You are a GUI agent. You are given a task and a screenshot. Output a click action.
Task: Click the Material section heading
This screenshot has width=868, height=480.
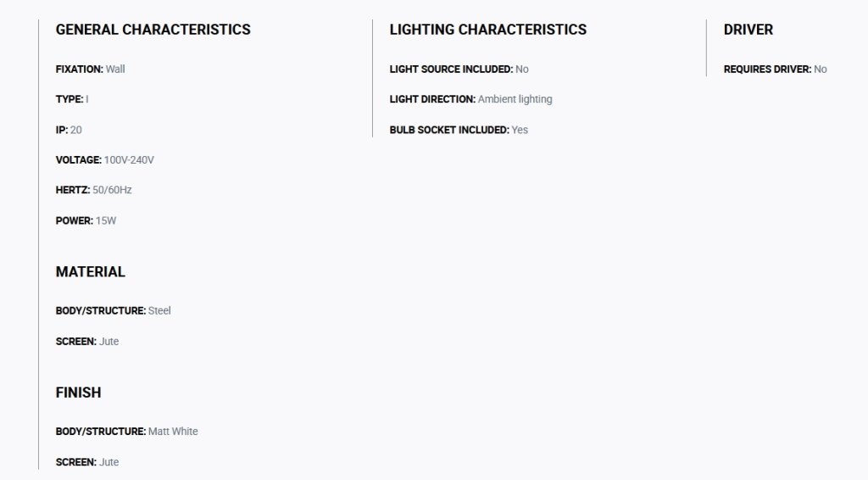pos(90,272)
